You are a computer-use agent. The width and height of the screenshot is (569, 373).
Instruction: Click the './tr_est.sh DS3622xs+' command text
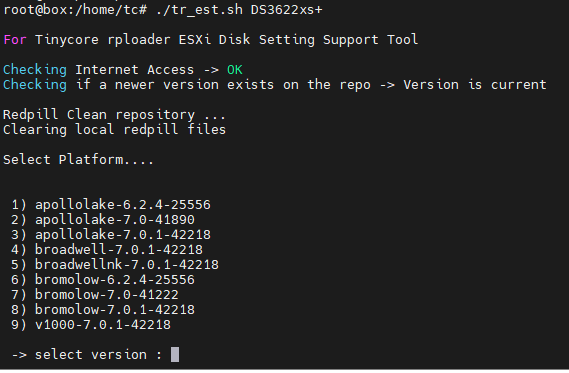coord(239,10)
